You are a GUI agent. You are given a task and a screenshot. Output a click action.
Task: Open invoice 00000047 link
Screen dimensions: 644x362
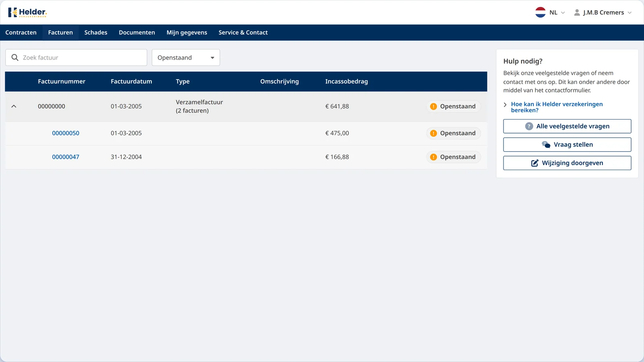point(66,157)
